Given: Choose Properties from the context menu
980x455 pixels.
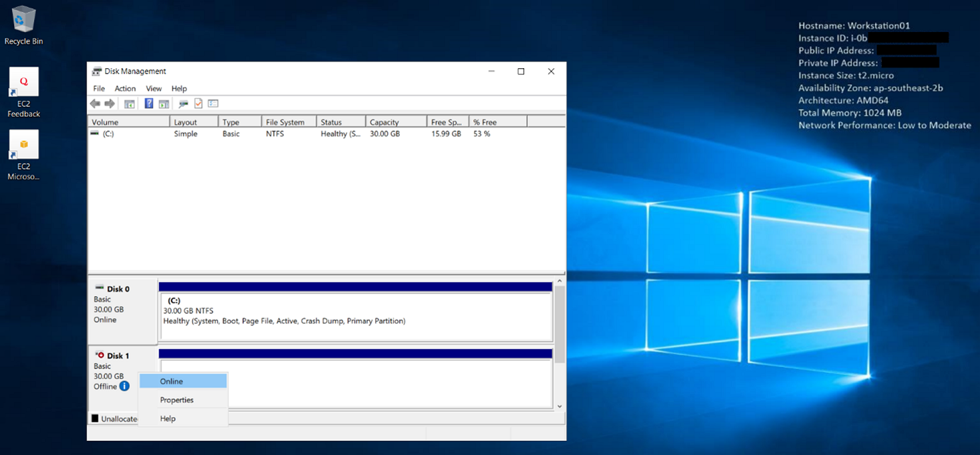Looking at the screenshot, I should tap(182, 400).
